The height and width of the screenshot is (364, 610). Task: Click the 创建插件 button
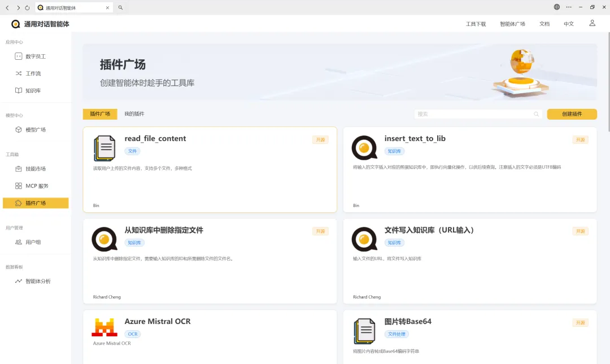point(572,114)
